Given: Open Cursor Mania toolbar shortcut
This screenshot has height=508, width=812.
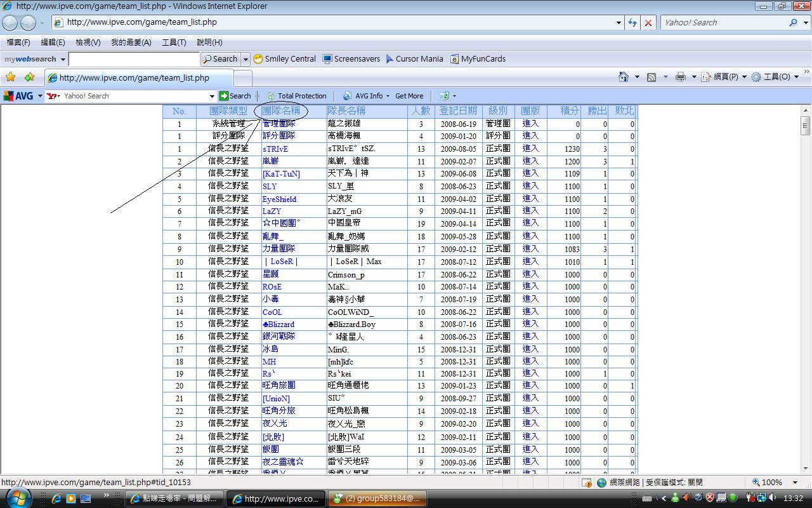Looking at the screenshot, I should point(414,58).
